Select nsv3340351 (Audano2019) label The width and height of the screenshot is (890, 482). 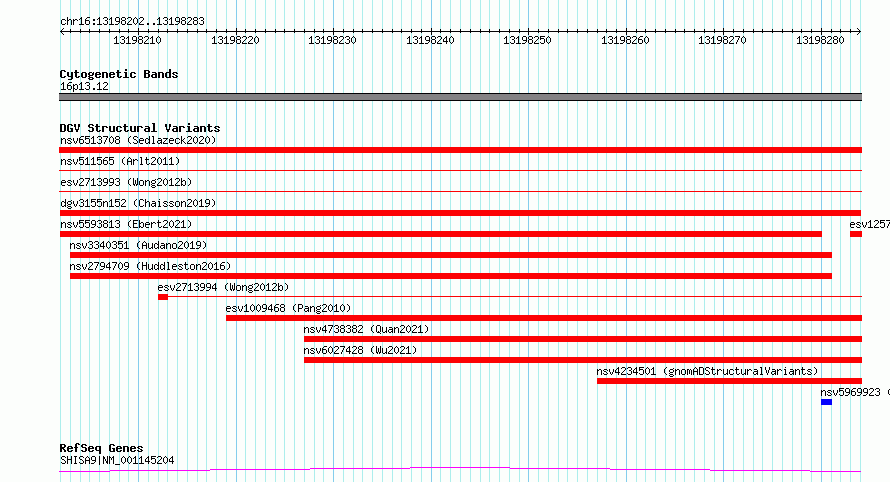coord(138,245)
